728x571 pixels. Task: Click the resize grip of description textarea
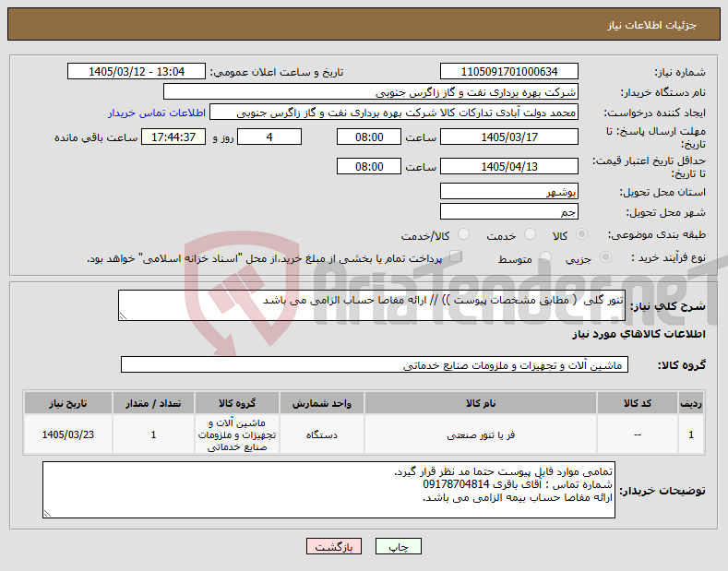123,316
